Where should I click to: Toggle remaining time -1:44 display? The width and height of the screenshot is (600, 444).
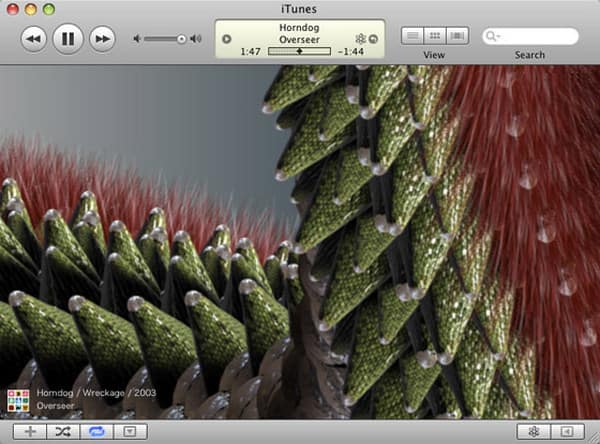(351, 51)
